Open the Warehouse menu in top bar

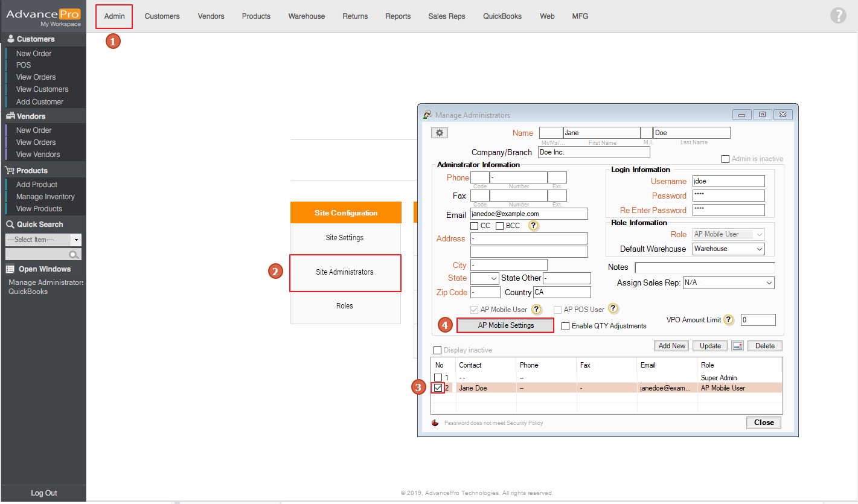click(x=306, y=16)
